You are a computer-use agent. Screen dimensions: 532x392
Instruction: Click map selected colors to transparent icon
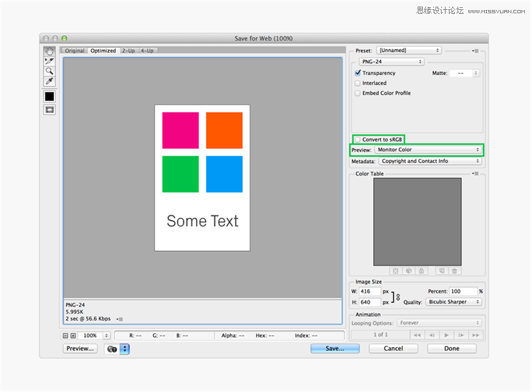pos(396,271)
